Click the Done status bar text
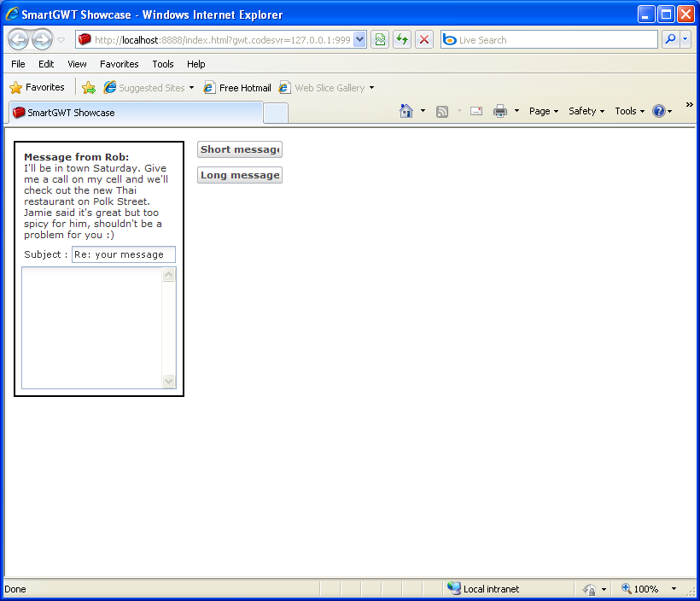Screen dimensions: 700x601 pos(15,589)
